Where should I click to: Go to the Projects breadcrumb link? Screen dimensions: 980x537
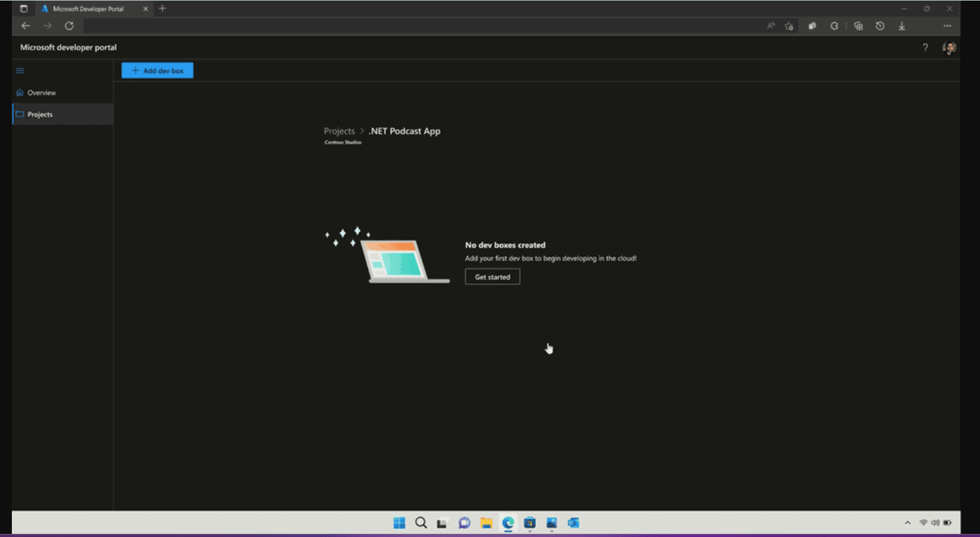coord(339,131)
